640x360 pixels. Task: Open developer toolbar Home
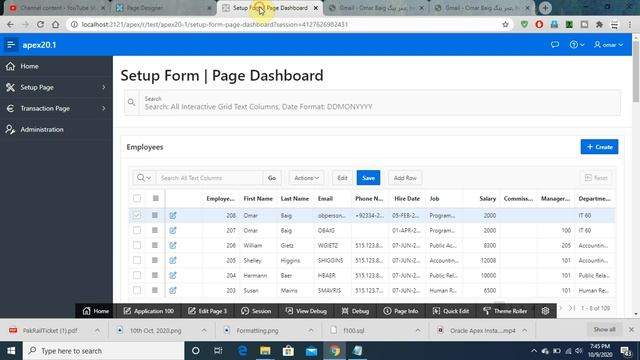pos(96,311)
